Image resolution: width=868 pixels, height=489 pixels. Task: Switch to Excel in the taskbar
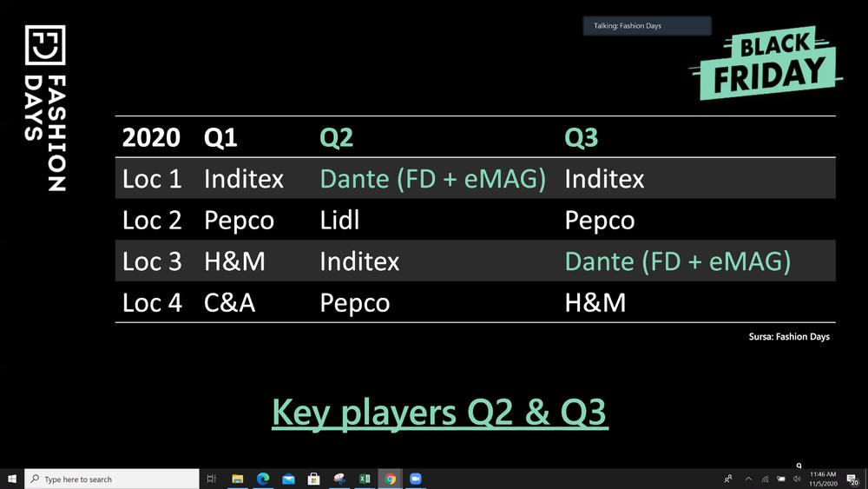365,479
